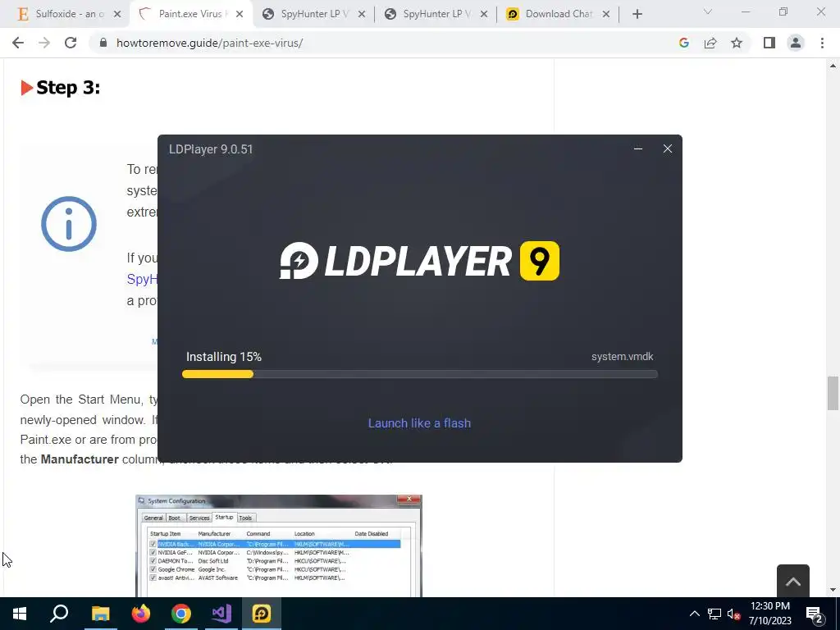
Task: Expand the tab search chevron
Action: pyautogui.click(x=708, y=11)
